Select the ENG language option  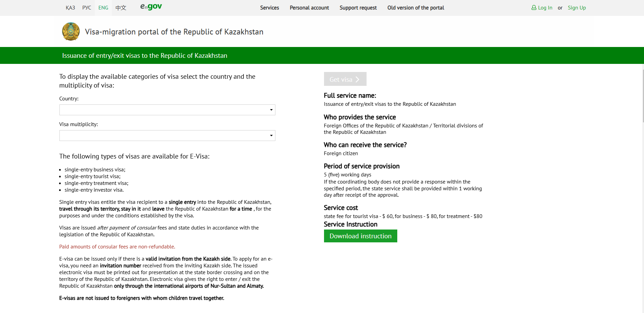point(103,7)
